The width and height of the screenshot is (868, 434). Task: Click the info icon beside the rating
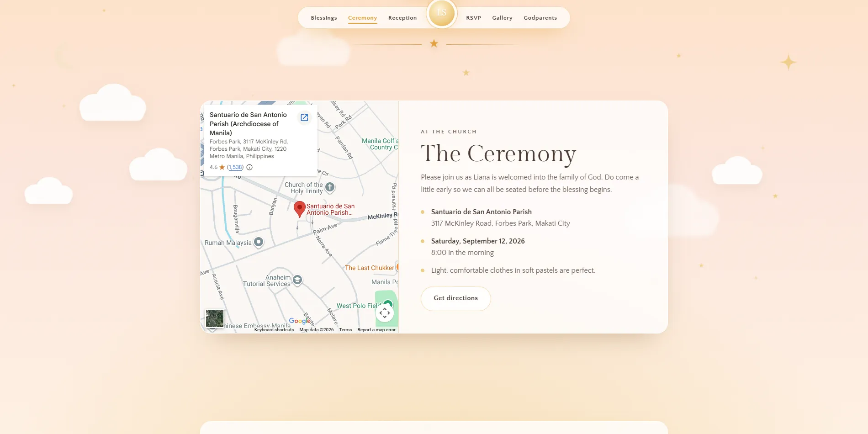249,167
